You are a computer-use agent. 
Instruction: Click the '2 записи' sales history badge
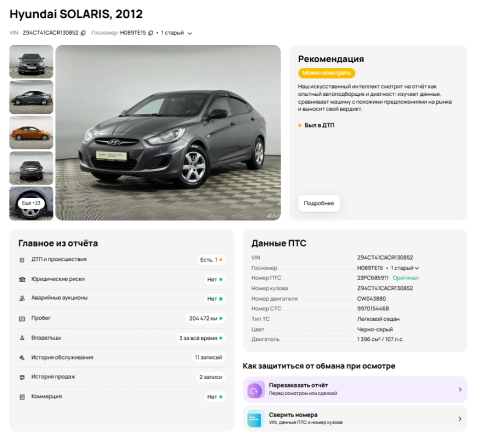[211, 377]
